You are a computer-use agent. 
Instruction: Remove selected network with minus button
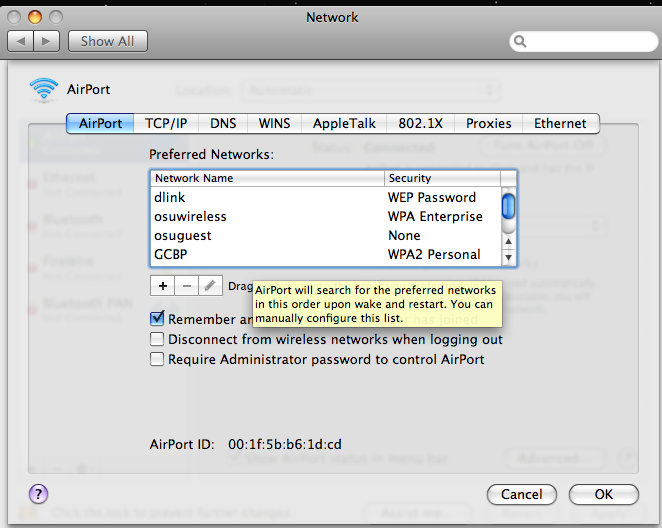coord(187,286)
